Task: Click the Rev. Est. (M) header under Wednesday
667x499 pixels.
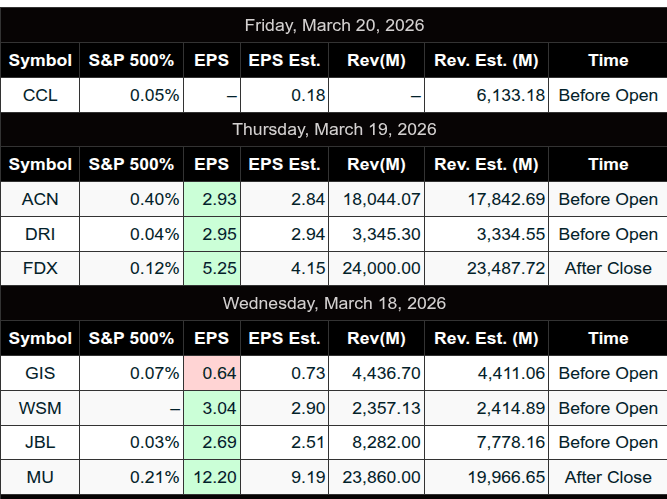Action: coord(486,338)
